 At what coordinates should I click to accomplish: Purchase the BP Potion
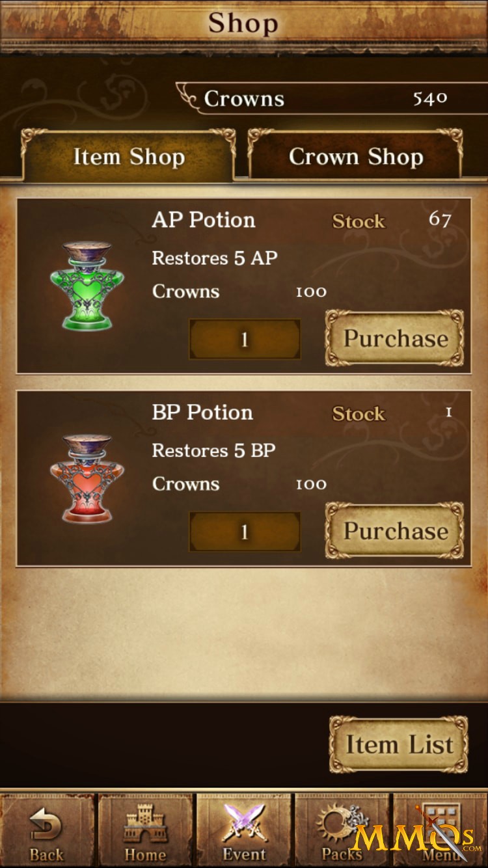point(395,531)
